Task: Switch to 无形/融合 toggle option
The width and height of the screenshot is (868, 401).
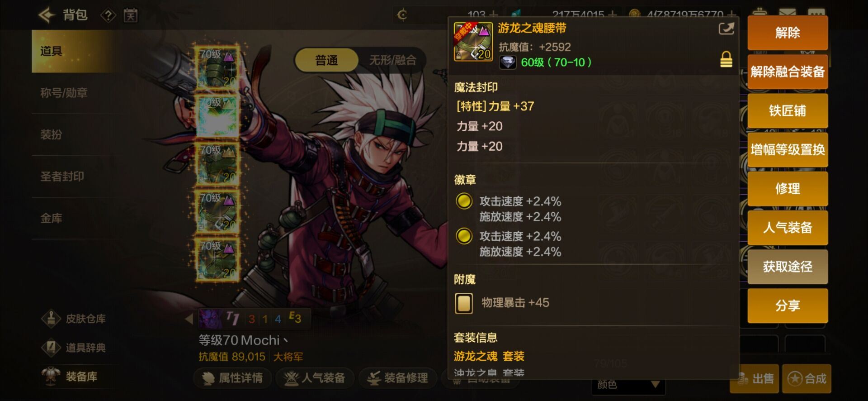Action: pyautogui.click(x=392, y=60)
